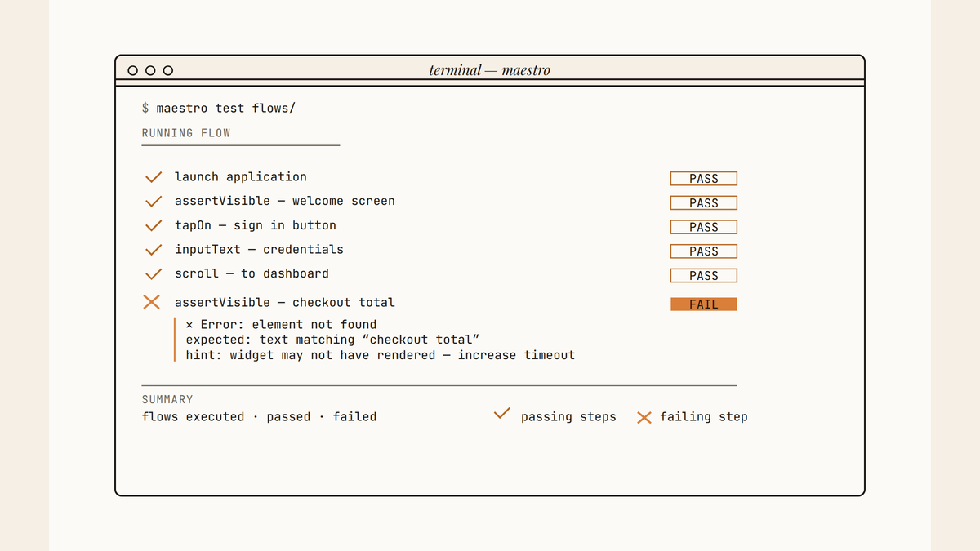Click the command 'maestro test flows/'
This screenshot has height=551, width=980.
225,109
